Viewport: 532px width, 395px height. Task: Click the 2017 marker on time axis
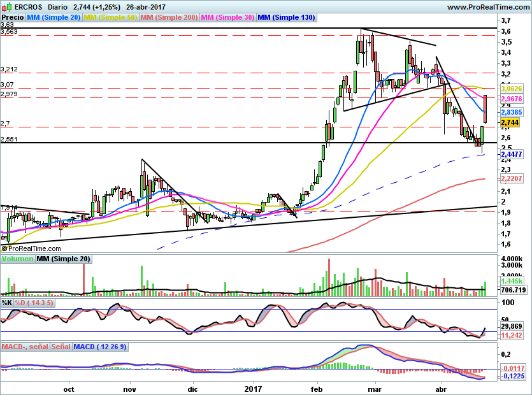pos(254,388)
